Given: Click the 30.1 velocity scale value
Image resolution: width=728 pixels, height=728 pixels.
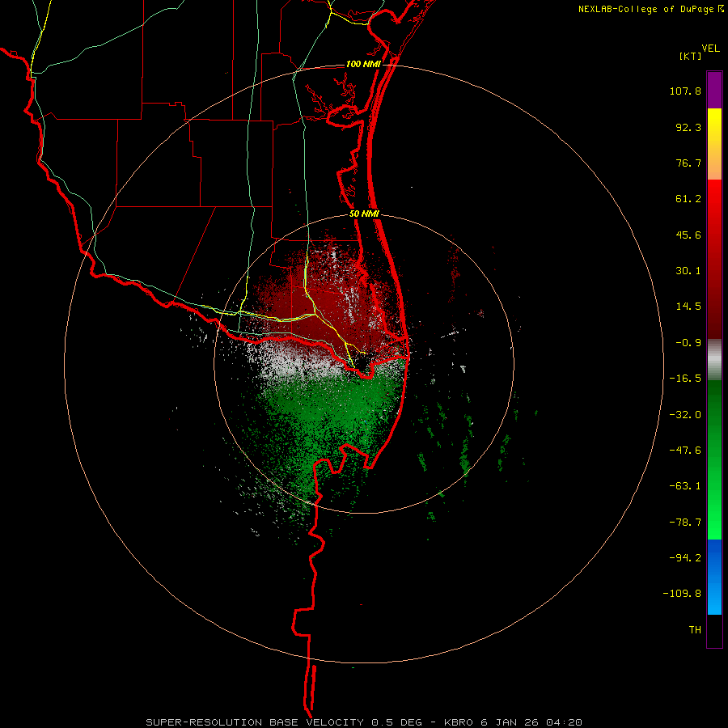Looking at the screenshot, I should [688, 271].
